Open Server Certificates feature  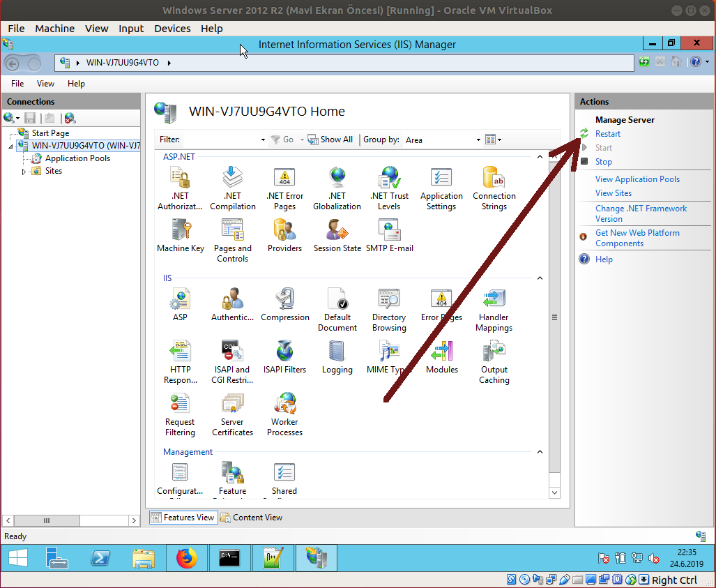click(x=232, y=414)
